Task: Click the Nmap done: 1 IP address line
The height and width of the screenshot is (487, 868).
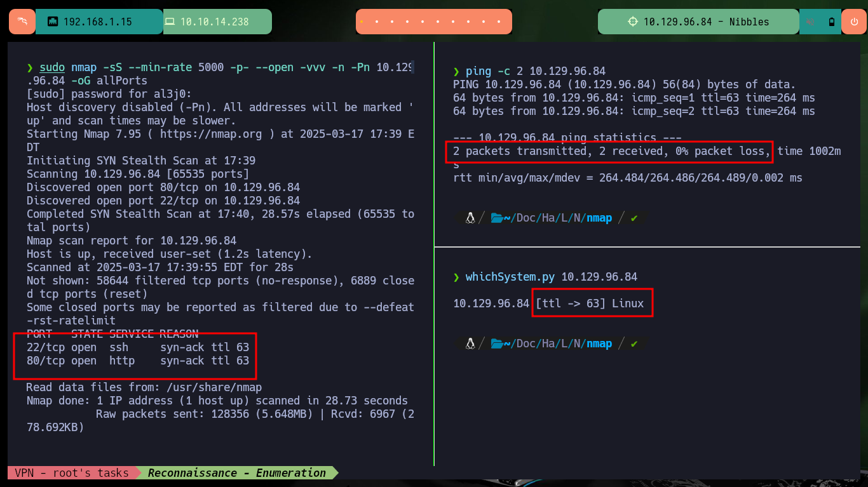Action: [x=217, y=401]
